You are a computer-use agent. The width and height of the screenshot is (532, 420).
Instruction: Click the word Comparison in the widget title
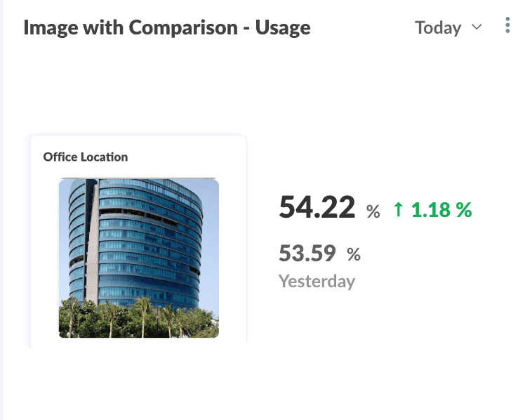183,27
